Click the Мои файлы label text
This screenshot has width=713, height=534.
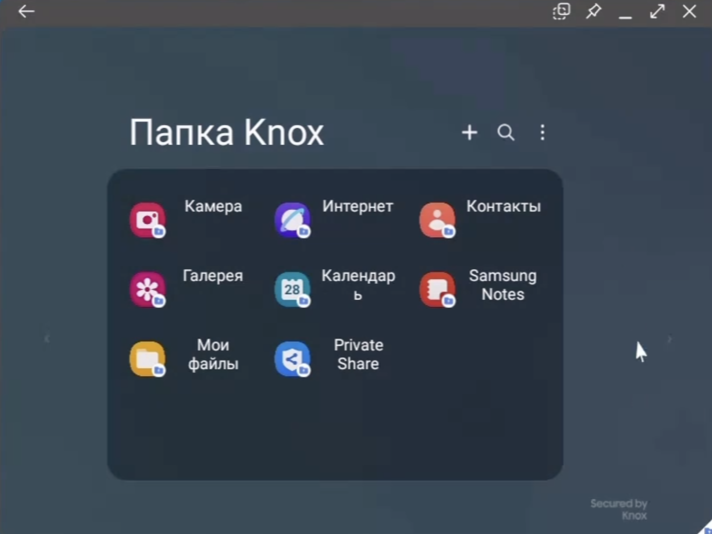(213, 355)
